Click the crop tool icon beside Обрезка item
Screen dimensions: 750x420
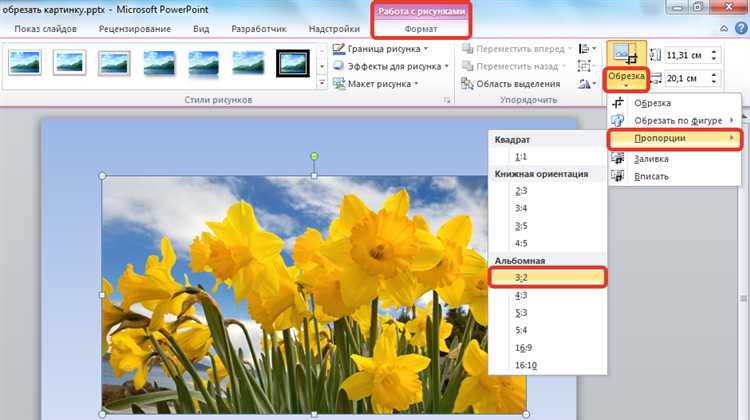pos(618,103)
